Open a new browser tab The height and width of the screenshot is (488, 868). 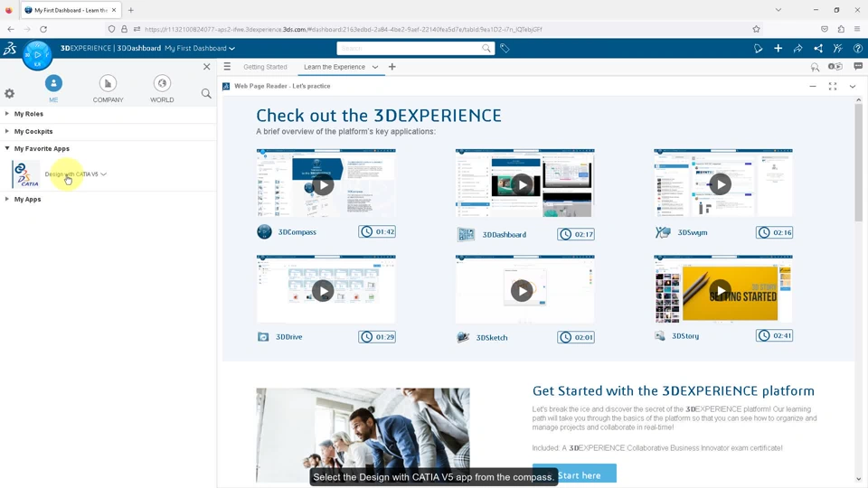[x=130, y=10]
